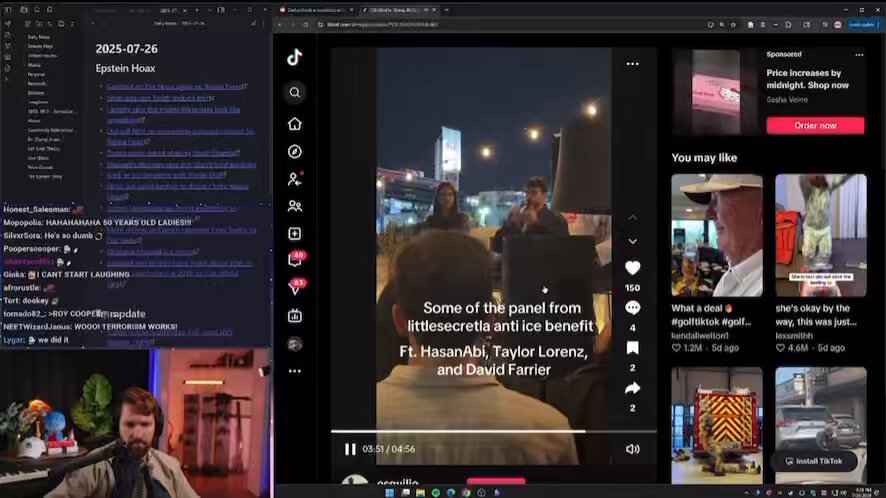Open the sponsored ad options ellipsis
This screenshot has height=498, width=886.
(x=859, y=55)
